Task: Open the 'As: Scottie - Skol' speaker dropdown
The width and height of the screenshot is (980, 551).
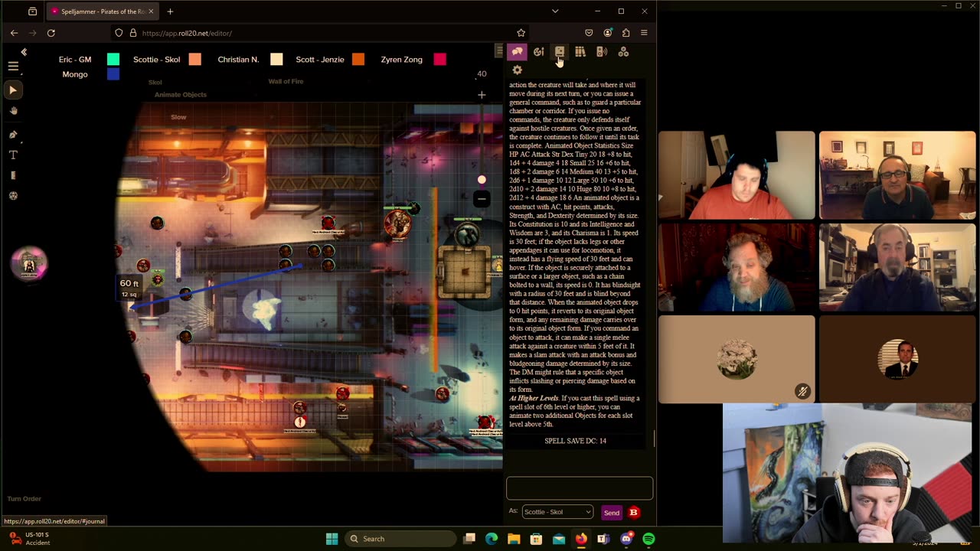Action: point(557,512)
